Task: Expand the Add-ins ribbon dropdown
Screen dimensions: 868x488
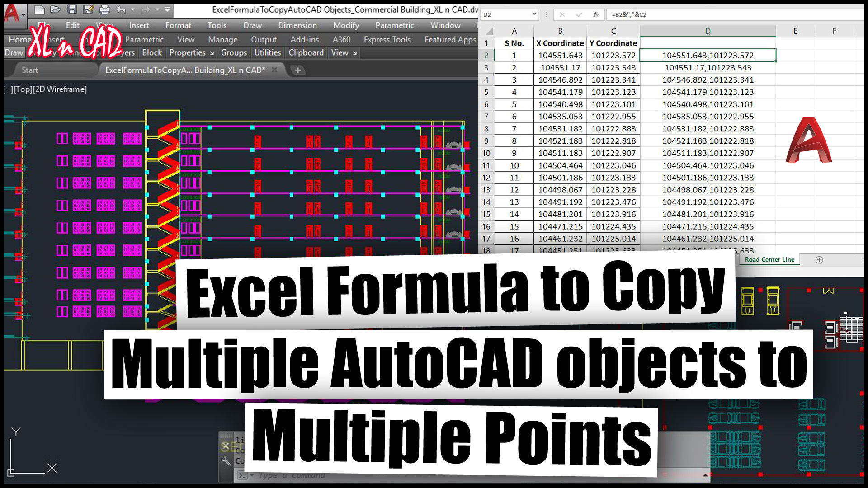Action: click(304, 39)
